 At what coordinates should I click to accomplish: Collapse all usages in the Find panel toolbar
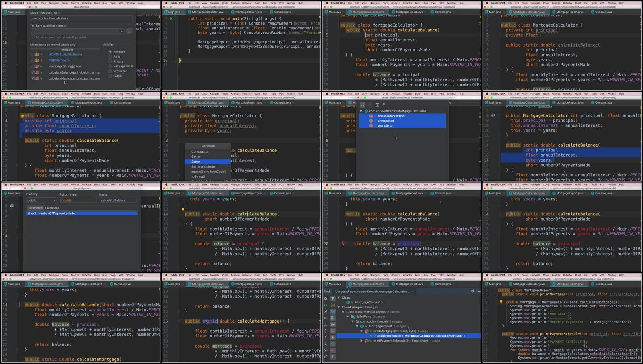tap(326, 331)
